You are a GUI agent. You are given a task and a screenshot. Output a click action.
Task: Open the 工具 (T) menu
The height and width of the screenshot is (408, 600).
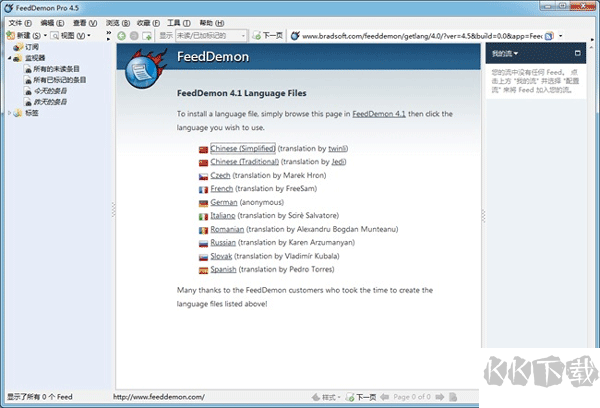coord(179,23)
